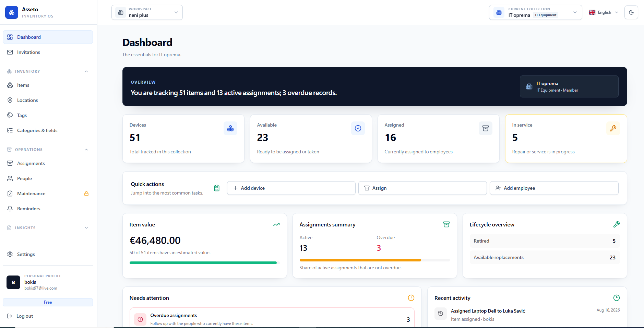Go to Dashboard in sidebar

(x=48, y=37)
